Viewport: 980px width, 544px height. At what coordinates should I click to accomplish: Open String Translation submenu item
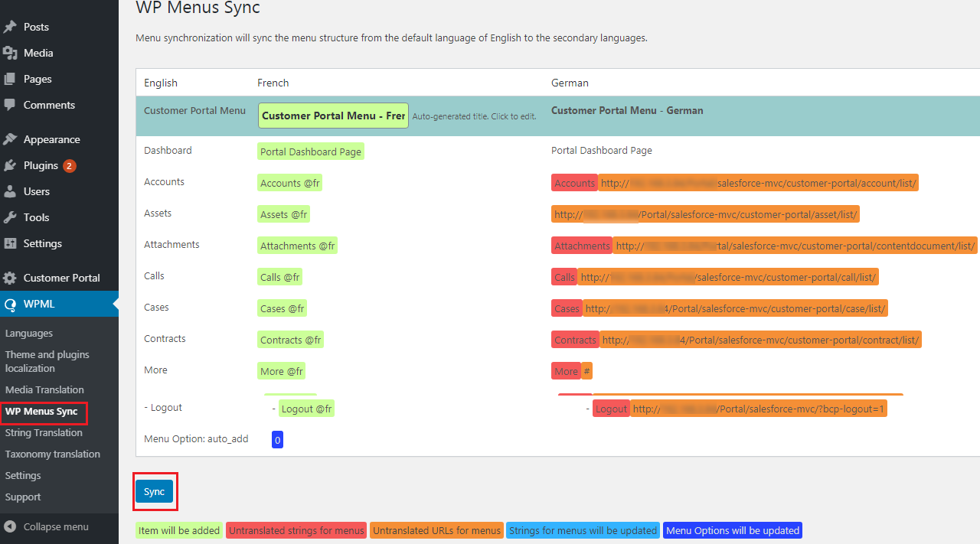pos(44,433)
